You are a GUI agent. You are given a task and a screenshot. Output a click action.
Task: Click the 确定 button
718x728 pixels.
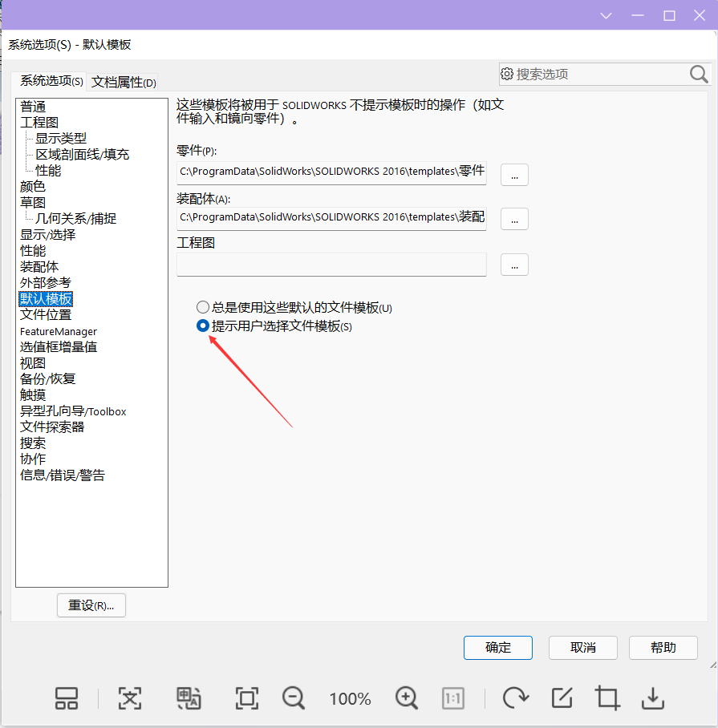coord(497,648)
